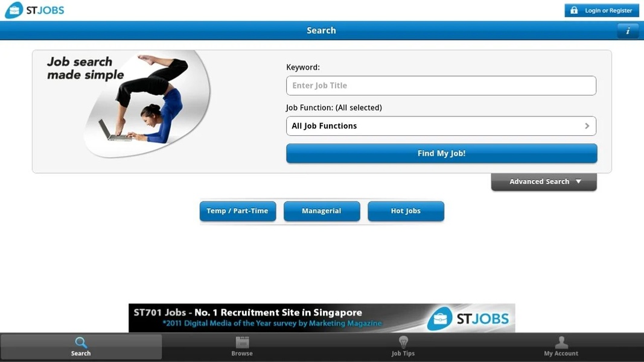644x362 pixels.
Task: Switch to the Search tab
Action: point(81,347)
